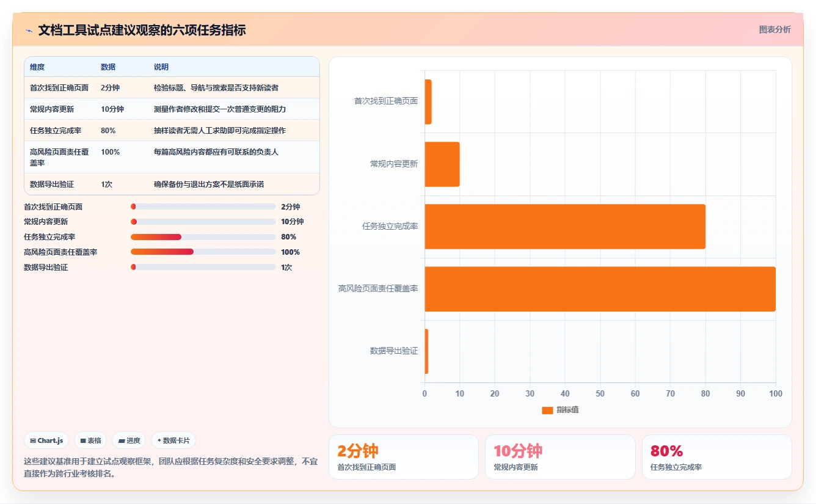Click the 2分钟 cell in the table

pos(110,88)
